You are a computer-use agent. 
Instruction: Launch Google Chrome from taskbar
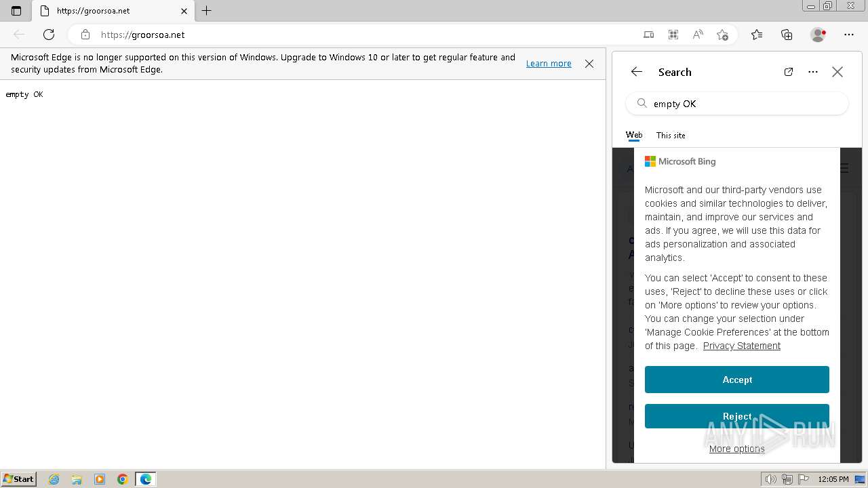[x=123, y=479]
